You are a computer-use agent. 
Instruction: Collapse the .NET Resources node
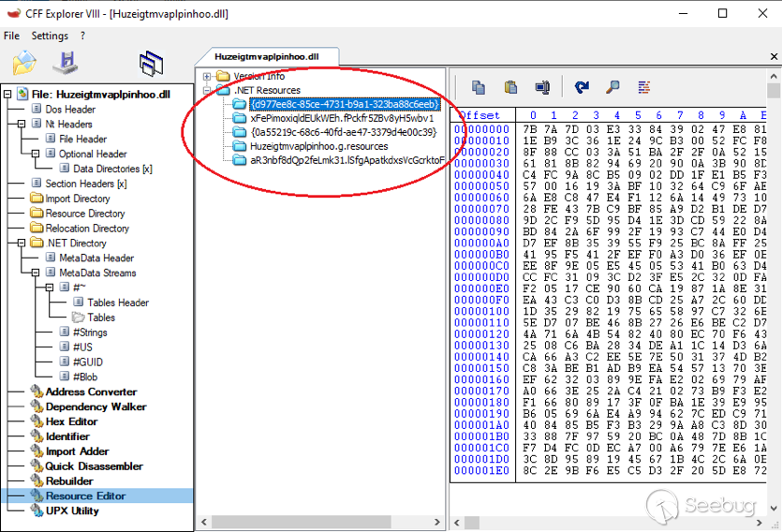[x=207, y=90]
